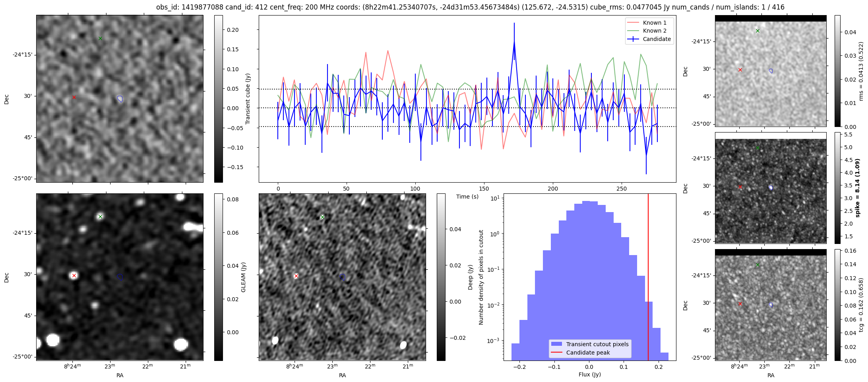Click the spike map colorbar
Image resolution: width=868 pixels, height=382 pixels.
click(837, 188)
